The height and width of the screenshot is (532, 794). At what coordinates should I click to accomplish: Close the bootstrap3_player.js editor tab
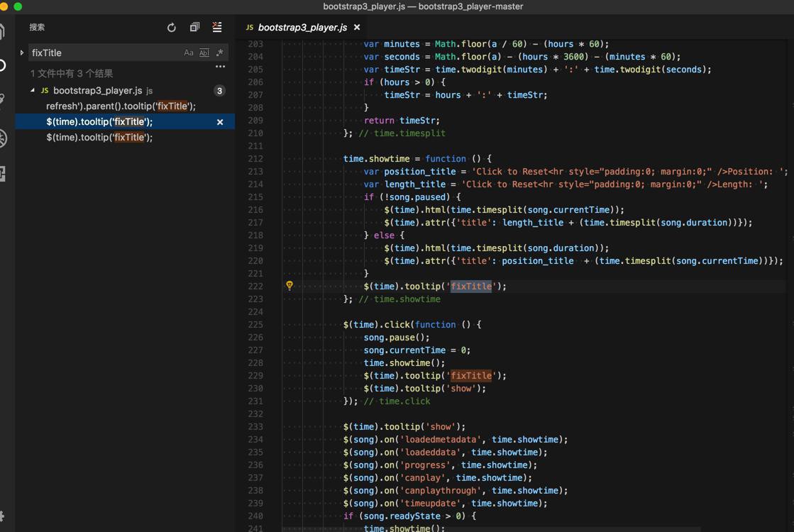[x=357, y=27]
